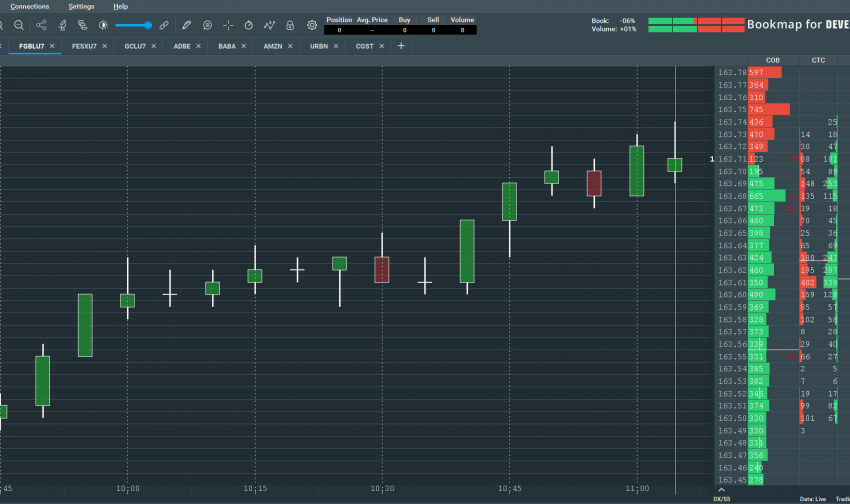The image size is (850, 504).
Task: Open the Connections menu
Action: point(30,7)
